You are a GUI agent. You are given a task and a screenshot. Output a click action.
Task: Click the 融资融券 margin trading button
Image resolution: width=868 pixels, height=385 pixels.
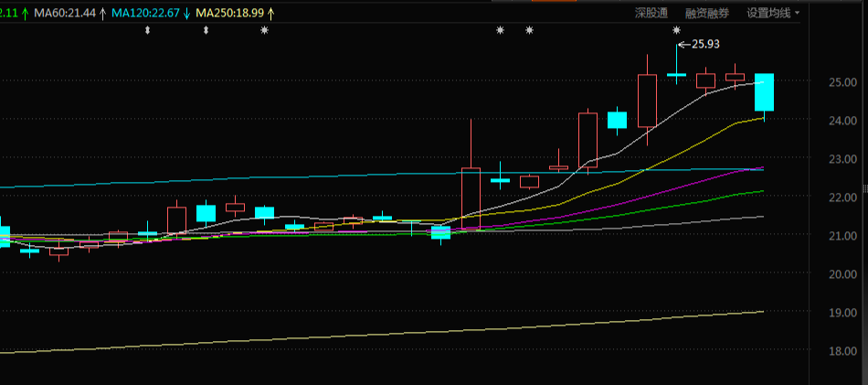[x=707, y=13]
